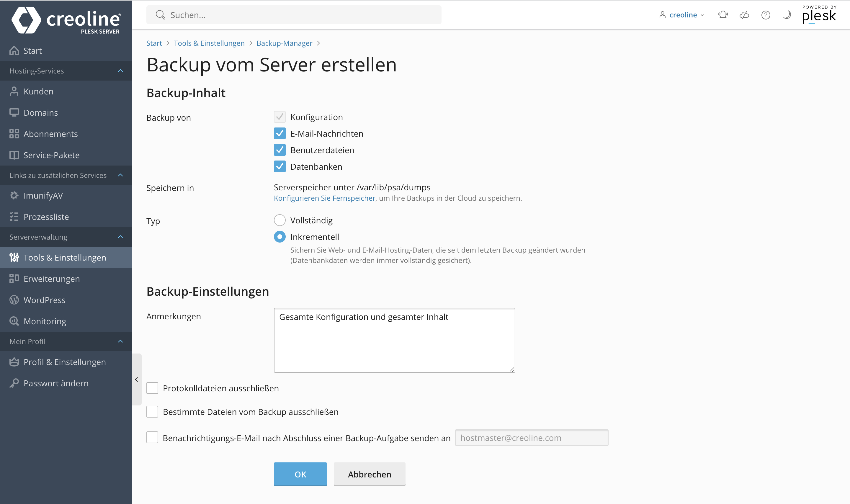Screen dimensions: 850x504
Task: Click the Tools & Einstellungen sliders icon
Action: click(x=14, y=257)
